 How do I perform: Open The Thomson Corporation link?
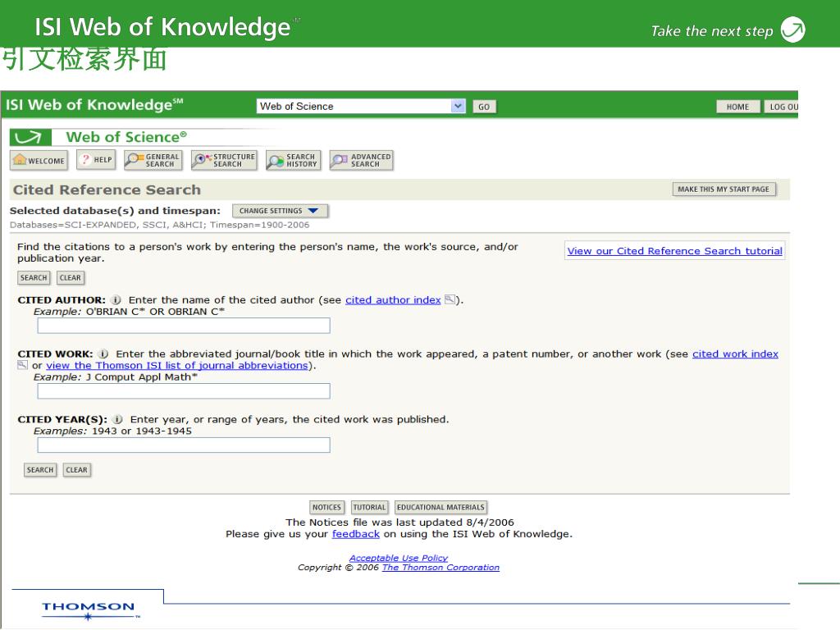[441, 568]
